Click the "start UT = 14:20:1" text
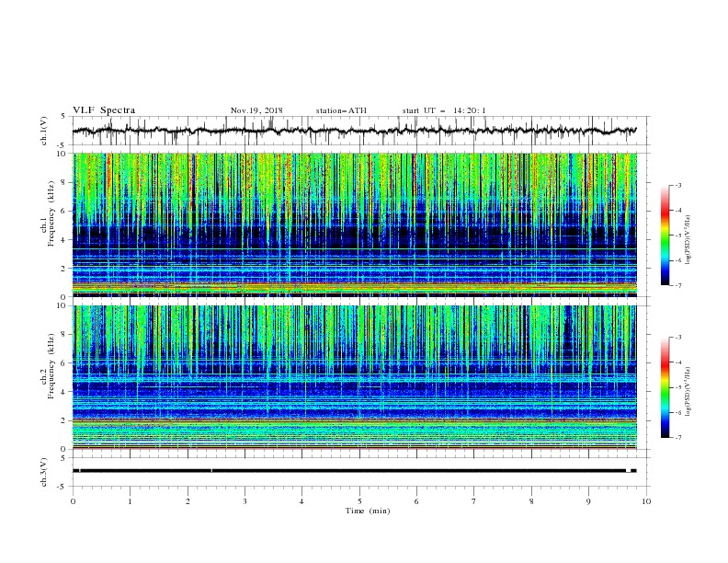Image resolution: width=728 pixels, height=563 pixels. 444,110
